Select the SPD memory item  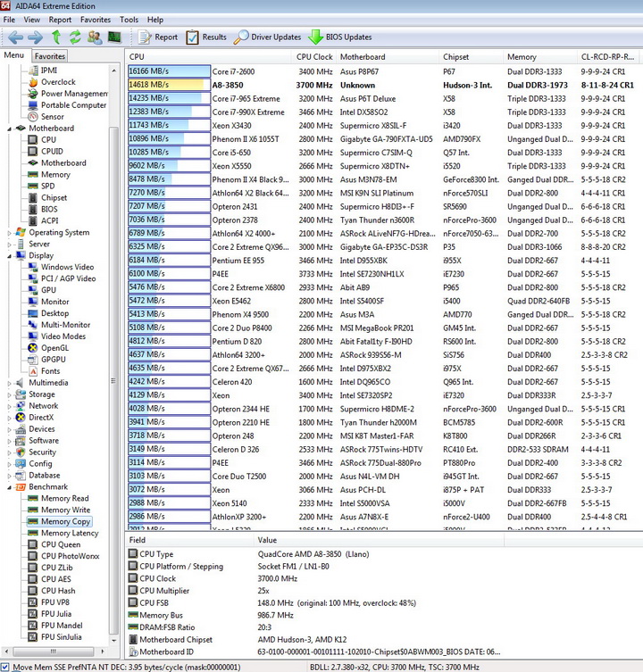tap(41, 186)
